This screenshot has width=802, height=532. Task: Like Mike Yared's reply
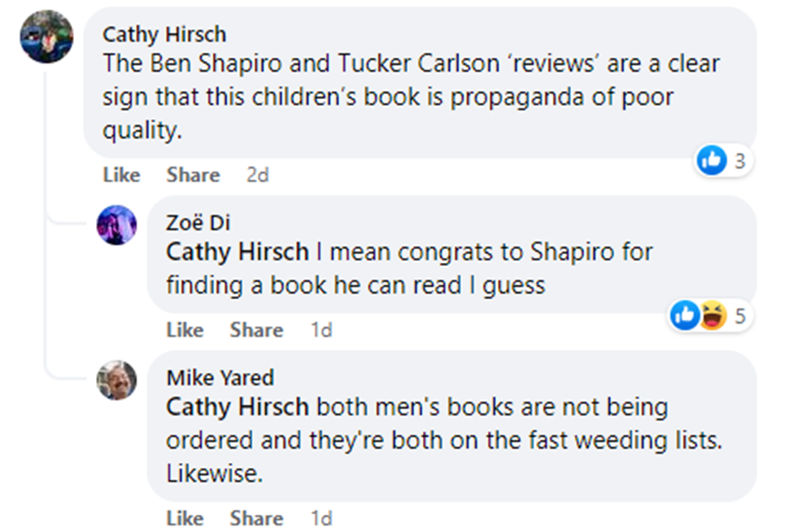pos(185,518)
